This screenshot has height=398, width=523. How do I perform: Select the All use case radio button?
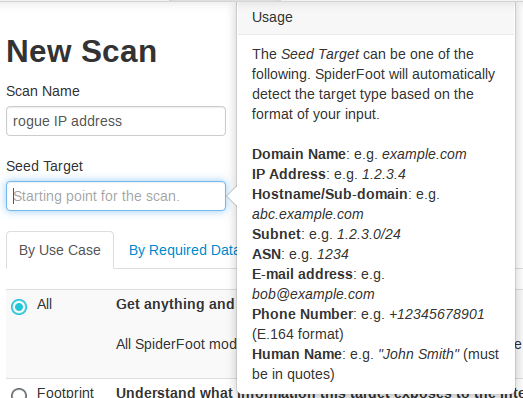[x=19, y=307]
